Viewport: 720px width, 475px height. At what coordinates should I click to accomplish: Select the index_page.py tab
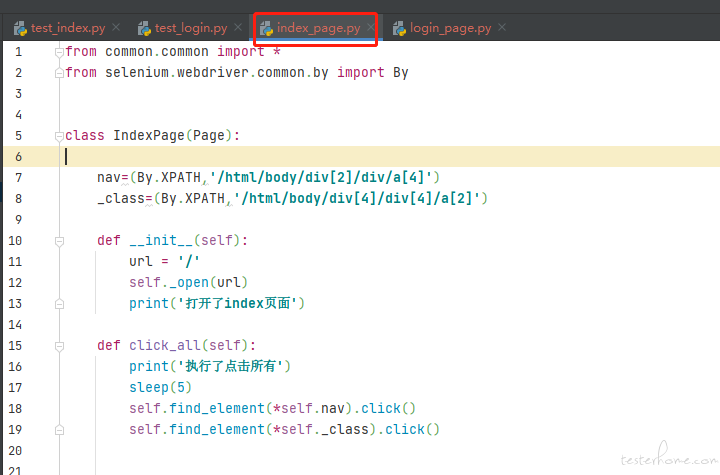318,28
